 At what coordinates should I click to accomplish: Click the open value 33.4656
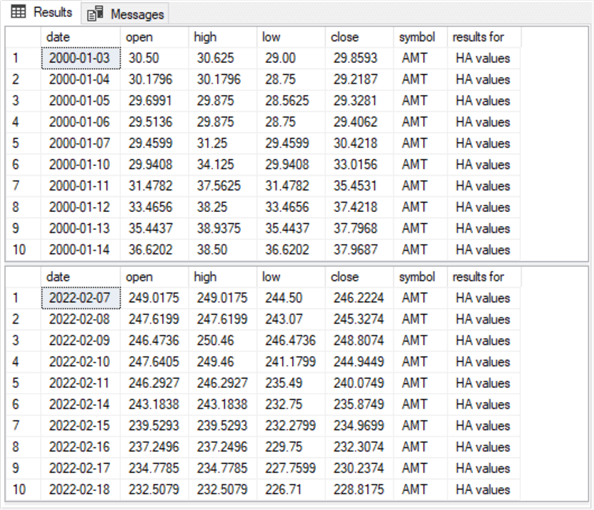(155, 207)
